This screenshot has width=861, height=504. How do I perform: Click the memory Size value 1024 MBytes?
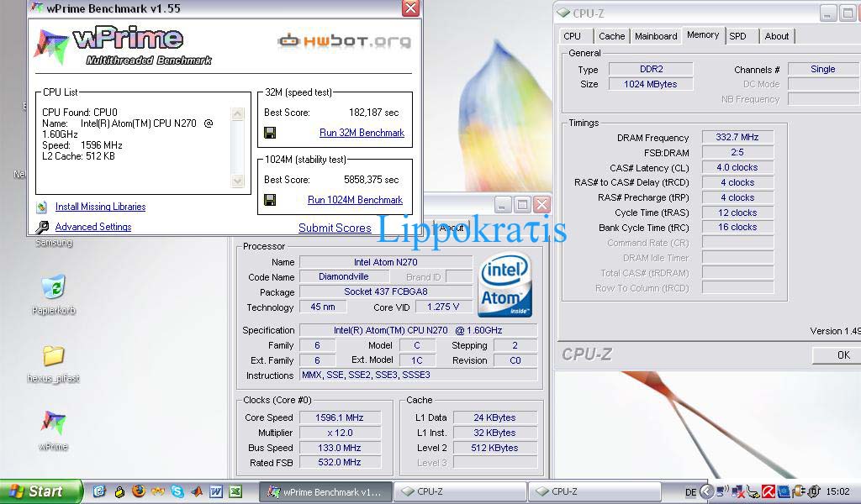point(651,85)
